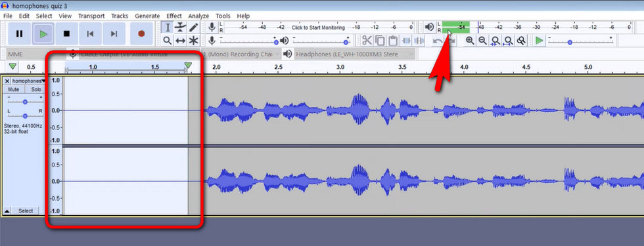Open the File menu
The width and height of the screenshot is (644, 246).
8,16
